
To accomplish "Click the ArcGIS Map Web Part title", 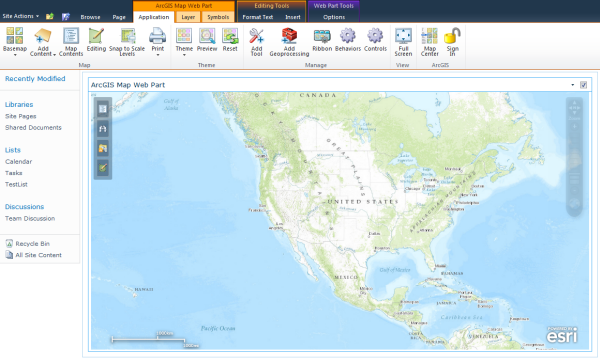I will (x=128, y=85).
